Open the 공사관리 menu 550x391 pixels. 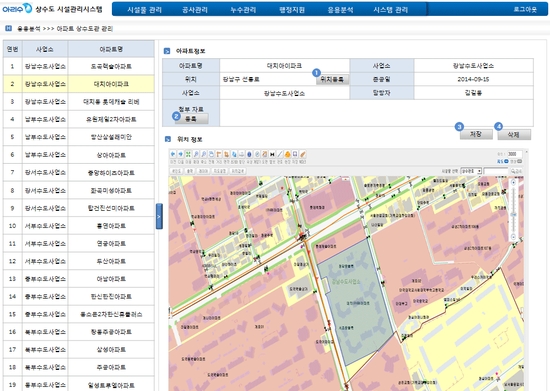coord(195,9)
